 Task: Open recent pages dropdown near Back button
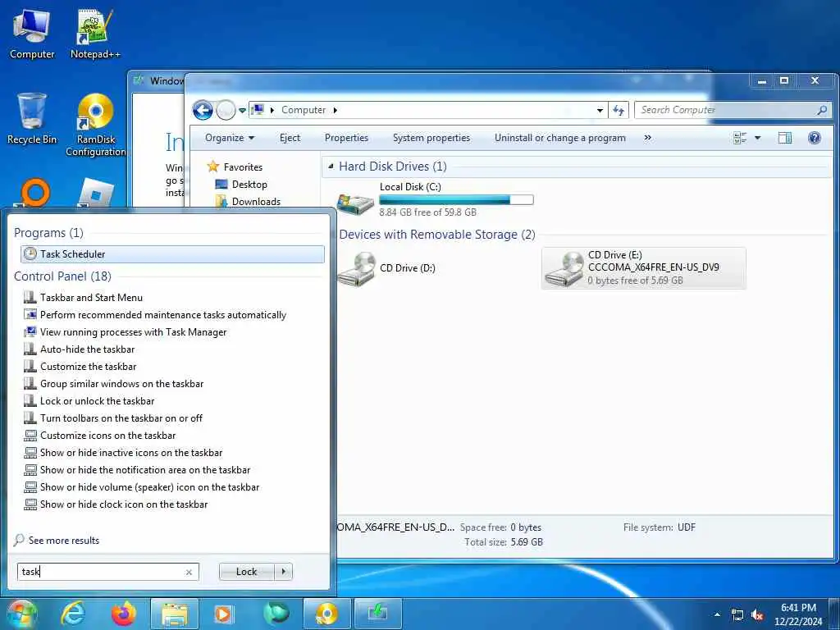coord(242,111)
